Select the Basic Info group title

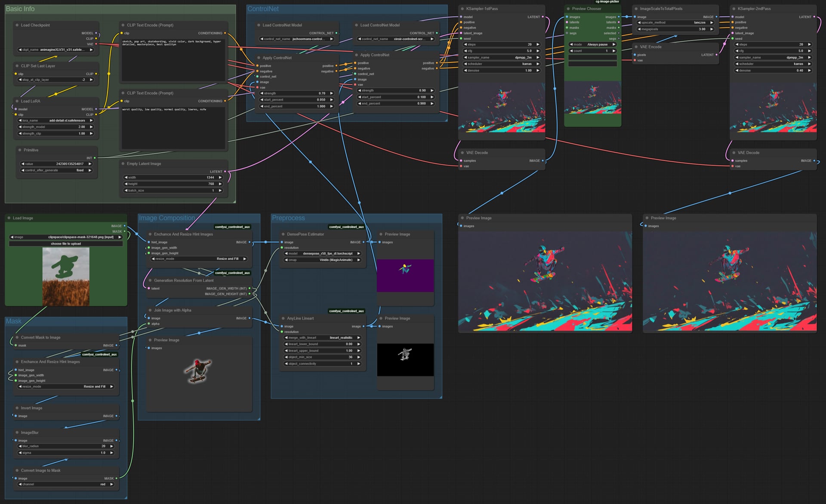point(20,9)
